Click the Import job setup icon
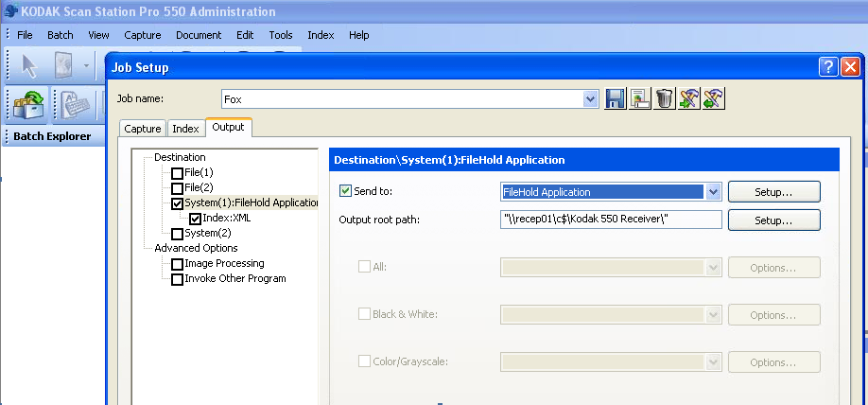868x405 pixels. click(688, 98)
